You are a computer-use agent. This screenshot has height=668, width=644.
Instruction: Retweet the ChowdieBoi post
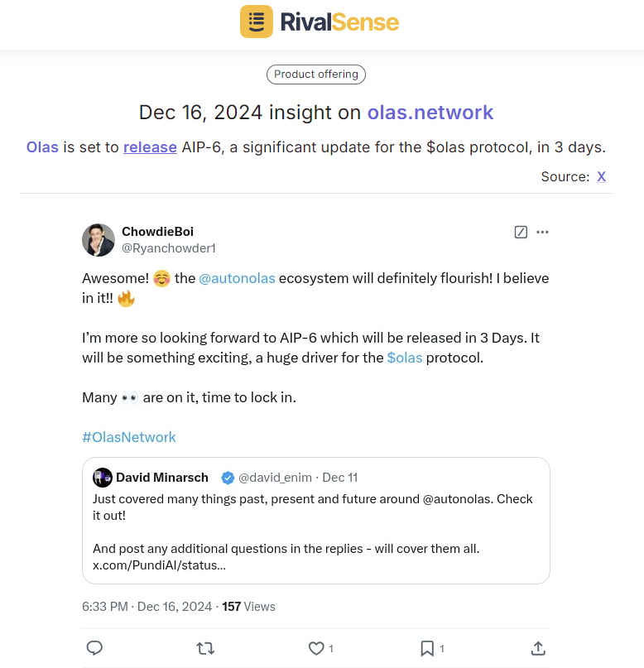[204, 648]
